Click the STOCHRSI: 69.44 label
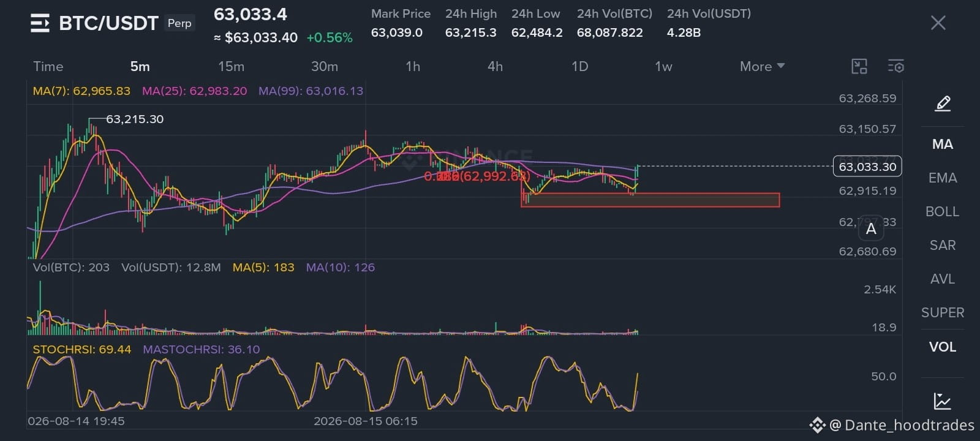 pos(82,349)
